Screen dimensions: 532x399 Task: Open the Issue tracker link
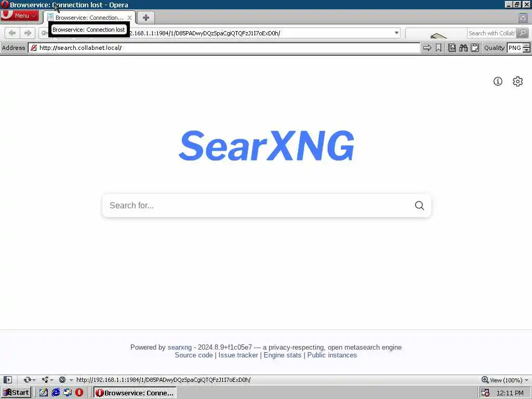(238, 355)
